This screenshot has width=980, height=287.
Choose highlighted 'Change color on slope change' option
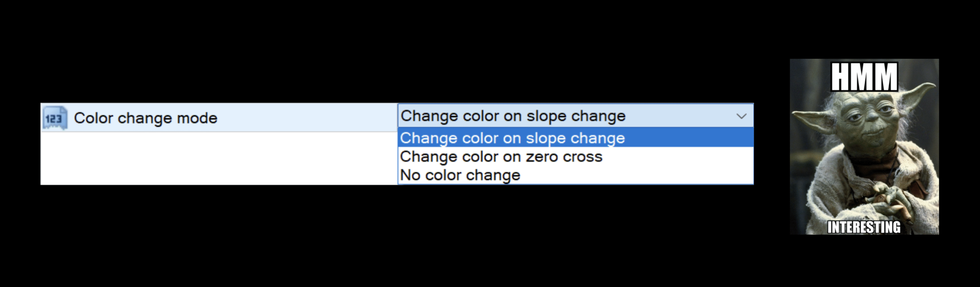click(512, 138)
